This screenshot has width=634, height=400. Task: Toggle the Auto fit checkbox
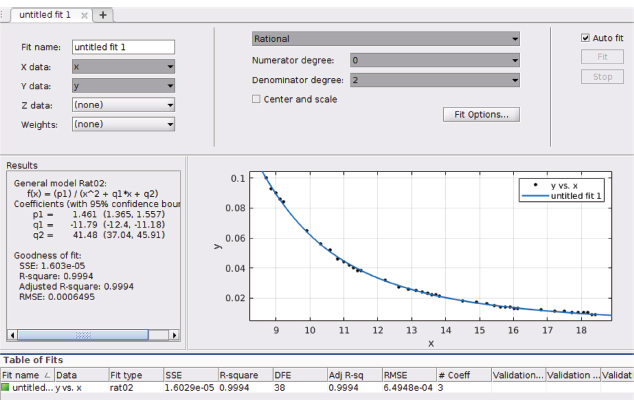coord(586,38)
